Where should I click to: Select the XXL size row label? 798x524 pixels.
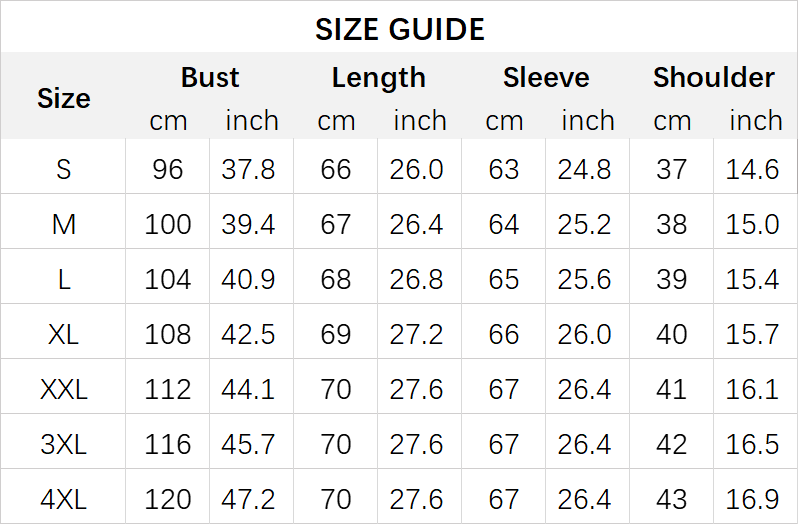coord(63,389)
